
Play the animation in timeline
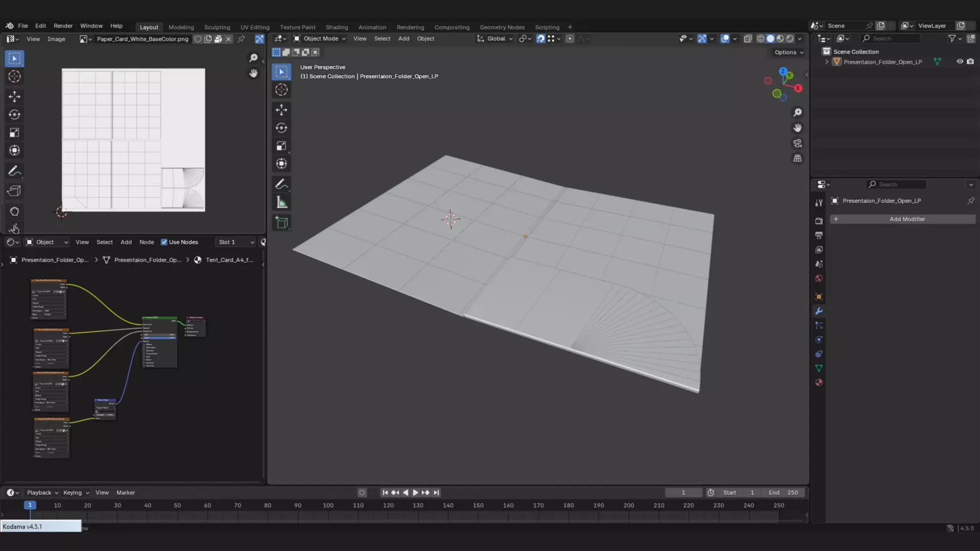click(415, 493)
